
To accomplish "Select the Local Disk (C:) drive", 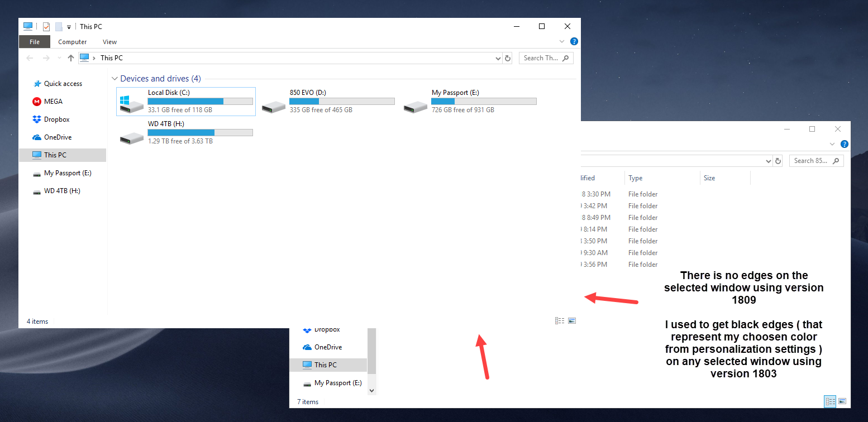I will click(185, 101).
